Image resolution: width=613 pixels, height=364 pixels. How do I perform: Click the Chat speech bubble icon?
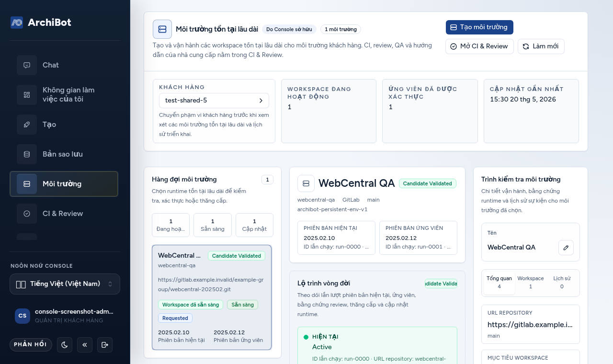tap(27, 65)
